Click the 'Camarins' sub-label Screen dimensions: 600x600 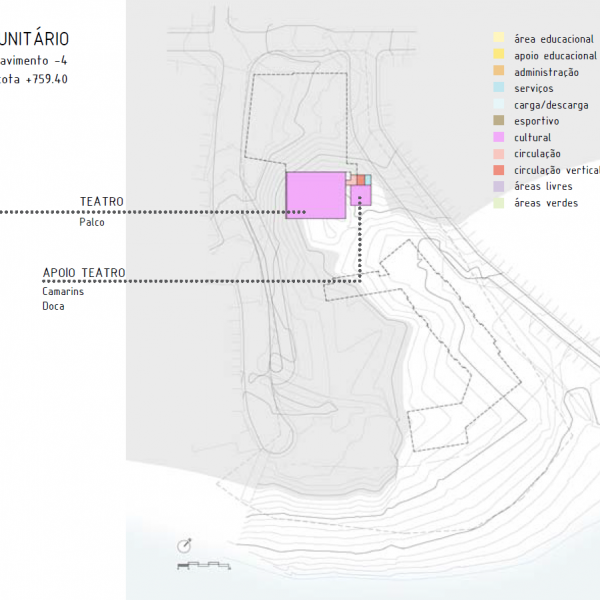[63, 291]
